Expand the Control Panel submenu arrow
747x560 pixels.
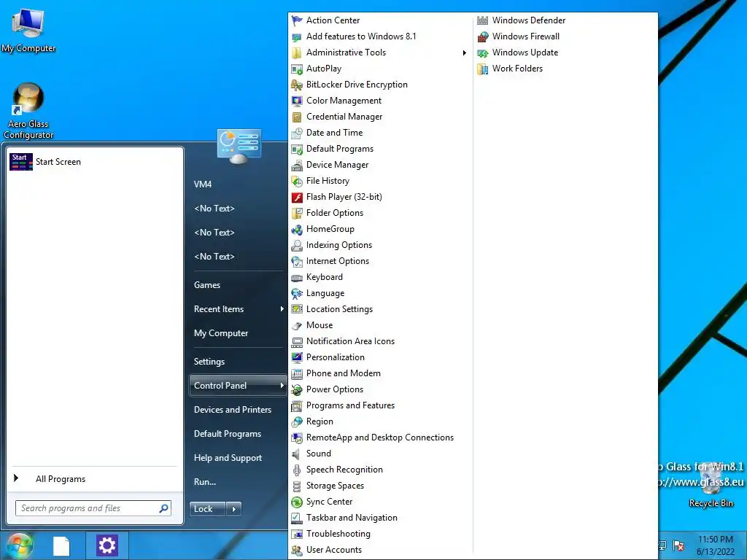282,386
